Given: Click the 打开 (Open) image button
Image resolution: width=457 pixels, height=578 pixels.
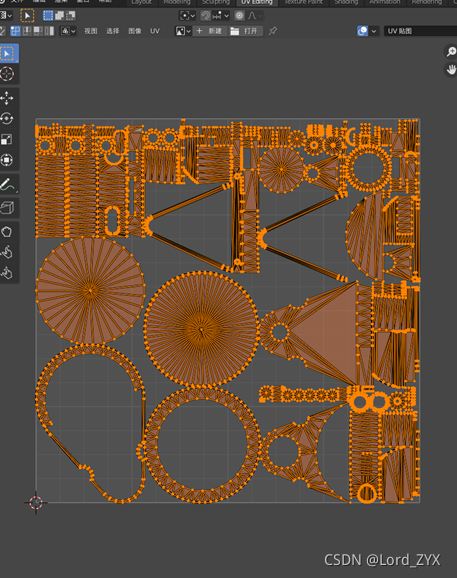Looking at the screenshot, I should pyautogui.click(x=245, y=31).
